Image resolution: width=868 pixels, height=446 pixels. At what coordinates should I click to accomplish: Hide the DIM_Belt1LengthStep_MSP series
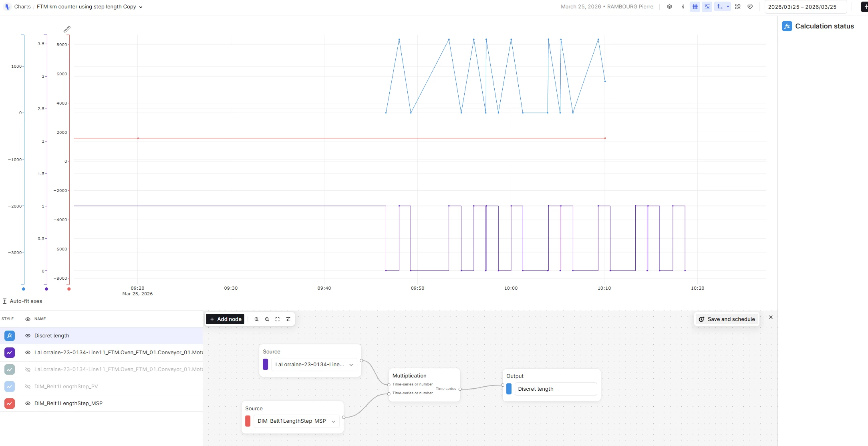28,404
